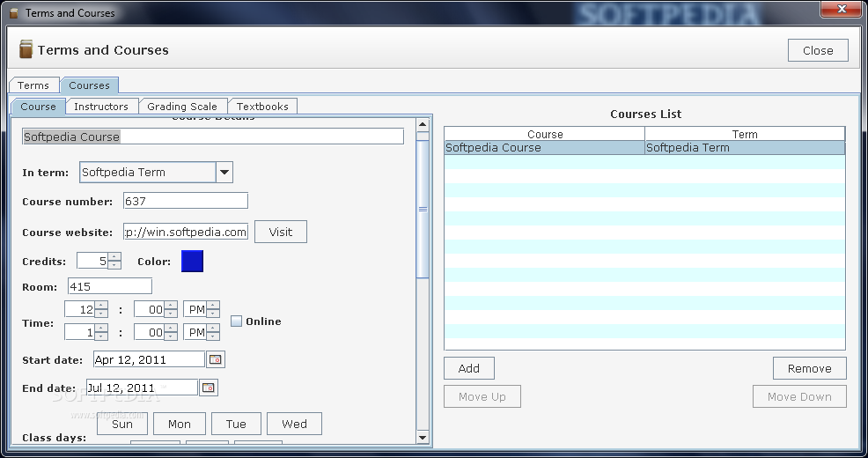Switch end time PM spinner downward
868x458 pixels.
tap(213, 336)
